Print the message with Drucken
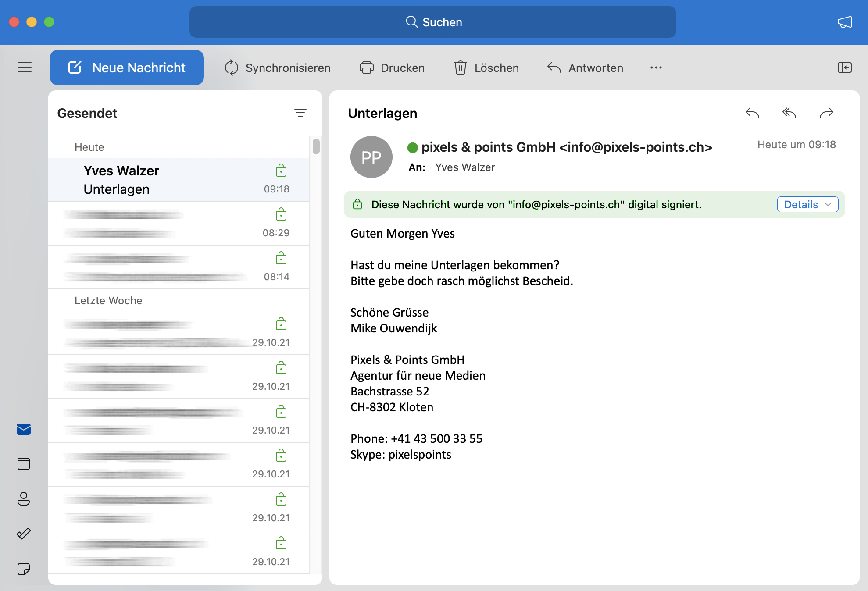The width and height of the screenshot is (868, 591). (x=392, y=68)
